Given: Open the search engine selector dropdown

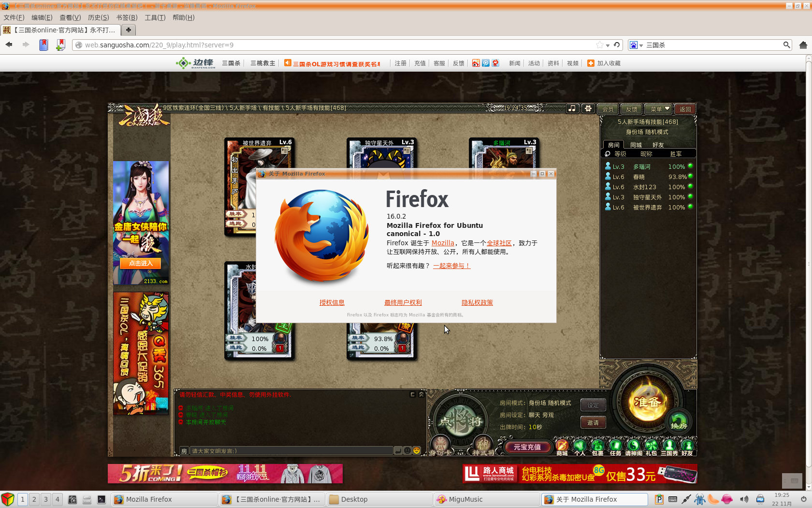Looking at the screenshot, I should pos(636,45).
